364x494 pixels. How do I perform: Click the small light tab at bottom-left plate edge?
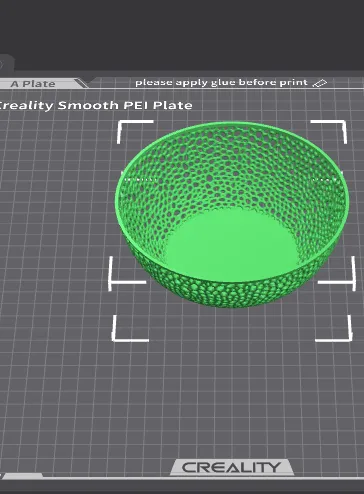22,476
